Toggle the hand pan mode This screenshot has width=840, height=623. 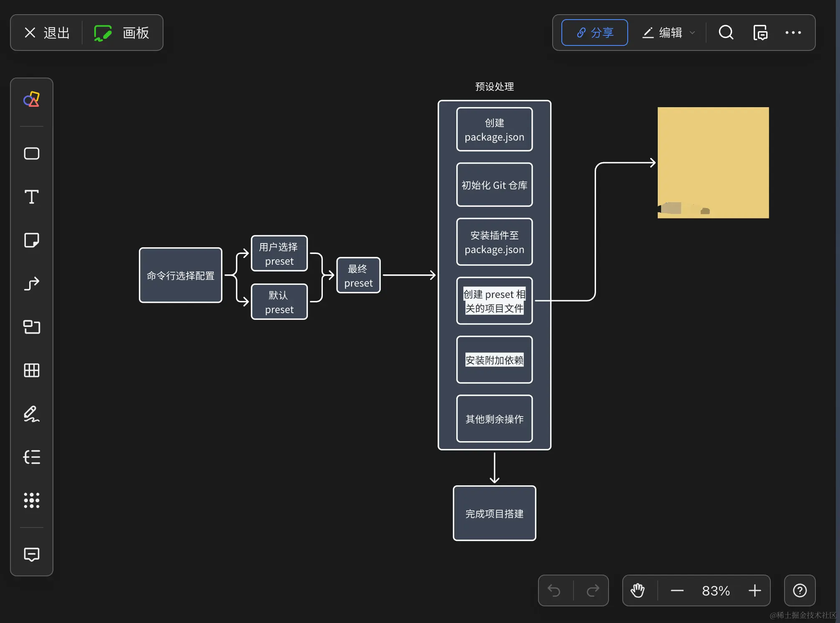pyautogui.click(x=637, y=590)
